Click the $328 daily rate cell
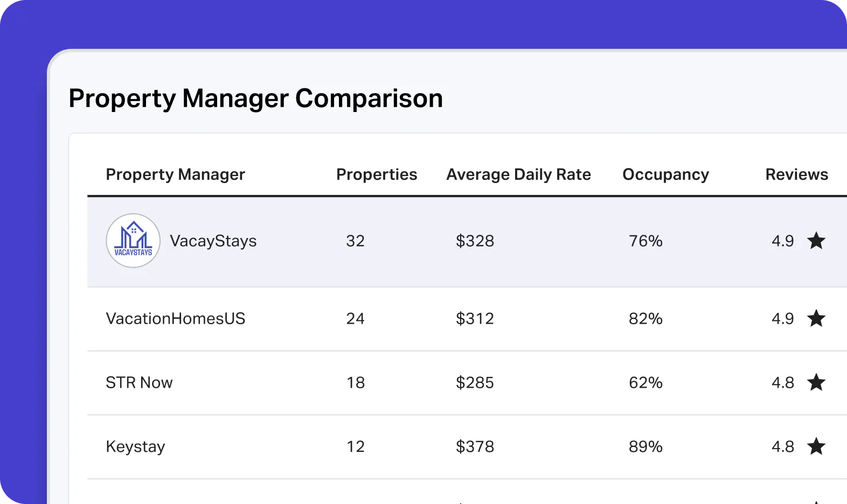Image resolution: width=847 pixels, height=504 pixels. point(475,241)
